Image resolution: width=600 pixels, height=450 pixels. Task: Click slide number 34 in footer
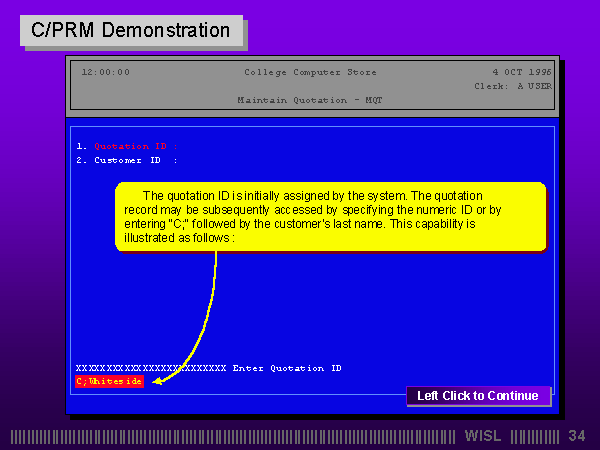pos(577,436)
